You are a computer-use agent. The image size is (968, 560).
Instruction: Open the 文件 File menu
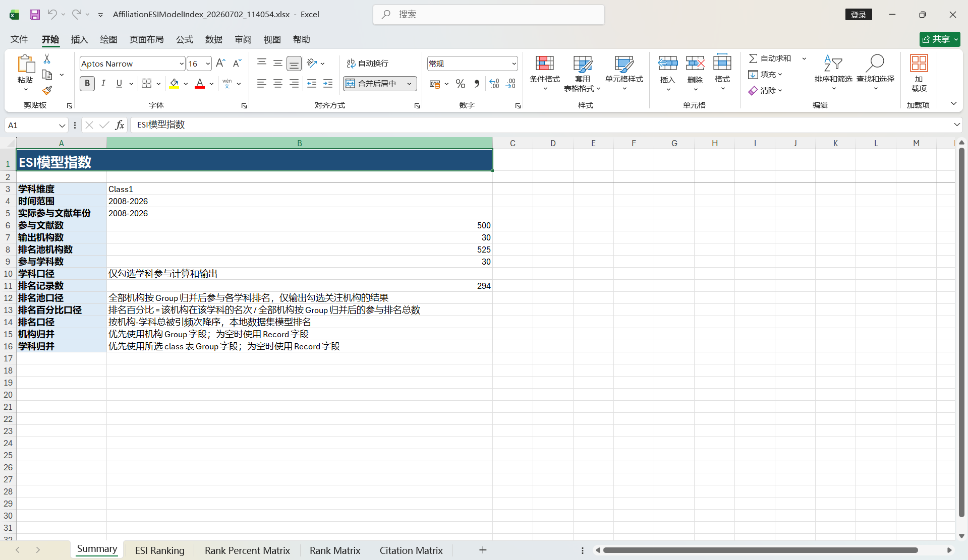click(x=19, y=39)
